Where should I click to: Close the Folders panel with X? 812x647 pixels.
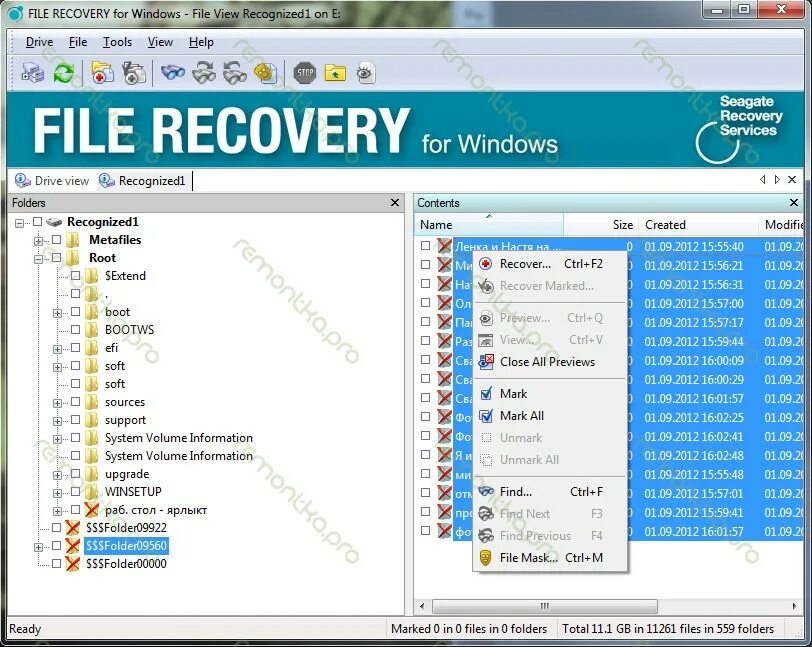395,203
